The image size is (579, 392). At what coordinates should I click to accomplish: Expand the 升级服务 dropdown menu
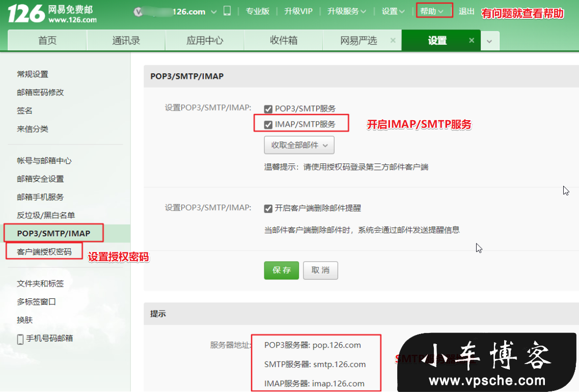pos(347,11)
